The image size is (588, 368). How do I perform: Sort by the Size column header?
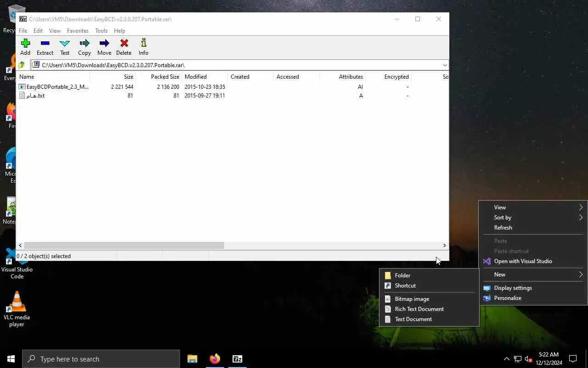[113, 77]
